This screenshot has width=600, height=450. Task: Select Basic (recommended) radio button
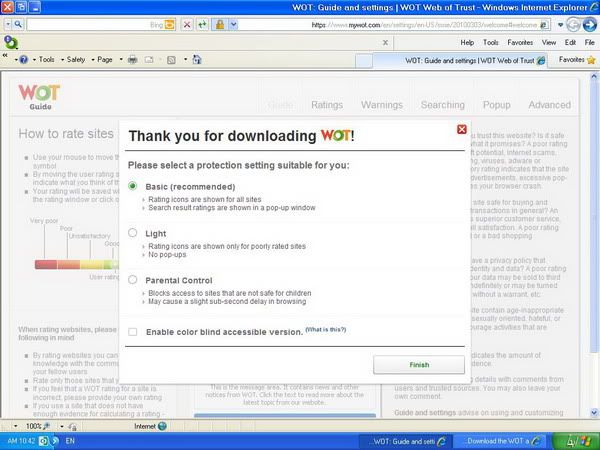pyautogui.click(x=132, y=186)
